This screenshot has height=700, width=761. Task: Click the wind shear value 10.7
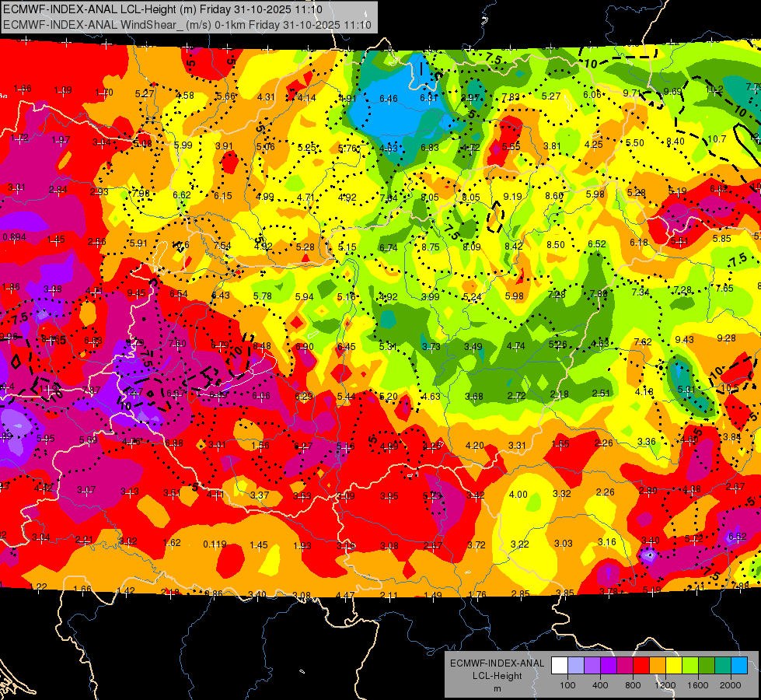717,139
